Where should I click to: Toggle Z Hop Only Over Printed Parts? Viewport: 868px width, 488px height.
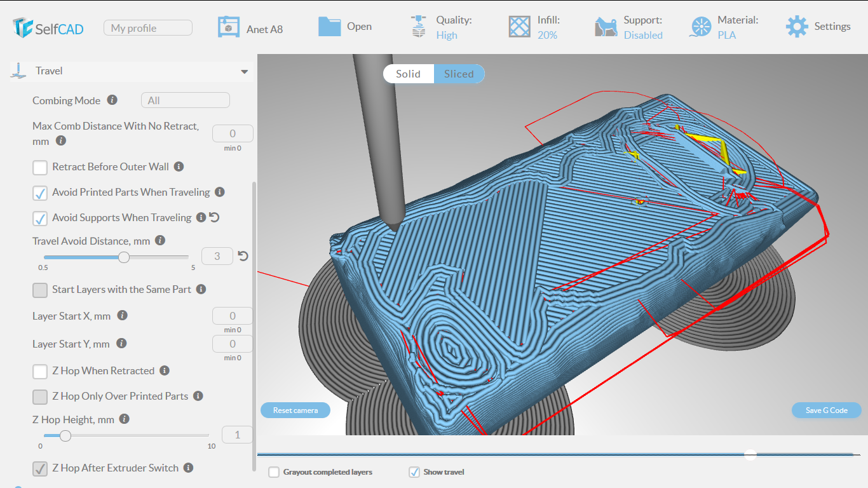click(40, 397)
